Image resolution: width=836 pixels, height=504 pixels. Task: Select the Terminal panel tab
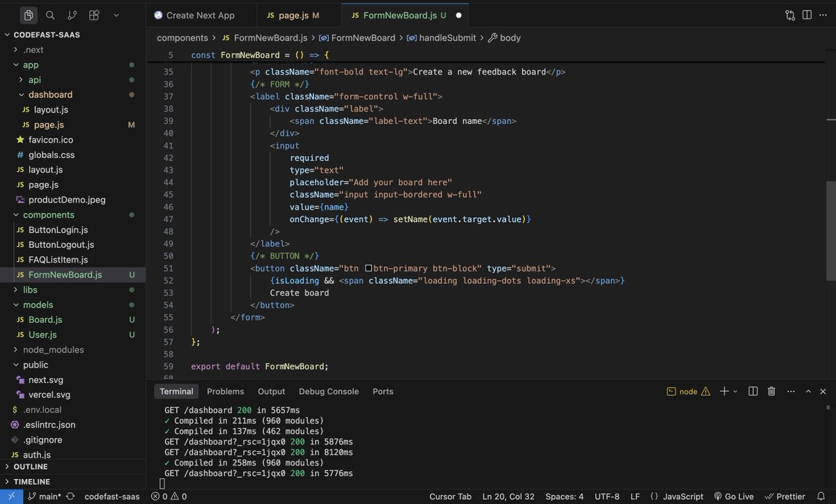(176, 391)
